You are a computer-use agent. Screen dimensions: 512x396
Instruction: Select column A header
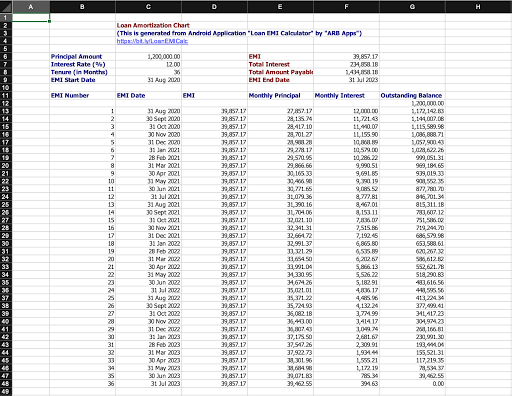(x=31, y=7)
